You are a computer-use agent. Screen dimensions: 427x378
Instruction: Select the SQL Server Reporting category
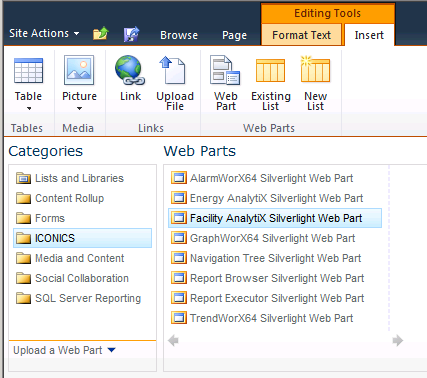[79, 298]
